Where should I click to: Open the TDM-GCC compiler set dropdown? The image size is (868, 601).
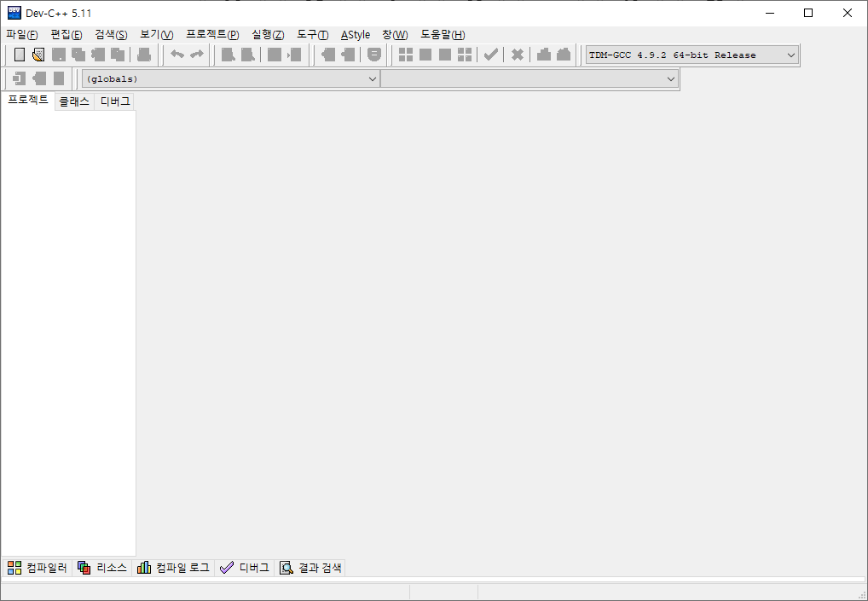tap(692, 55)
